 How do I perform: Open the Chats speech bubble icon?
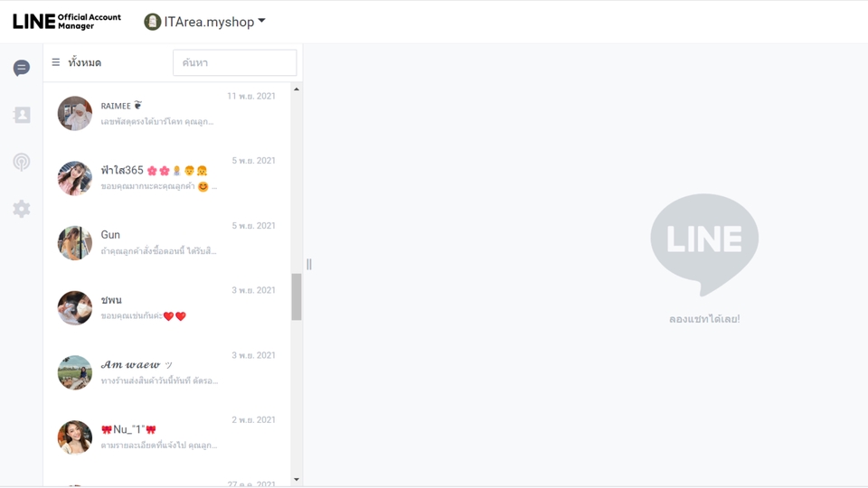[22, 68]
